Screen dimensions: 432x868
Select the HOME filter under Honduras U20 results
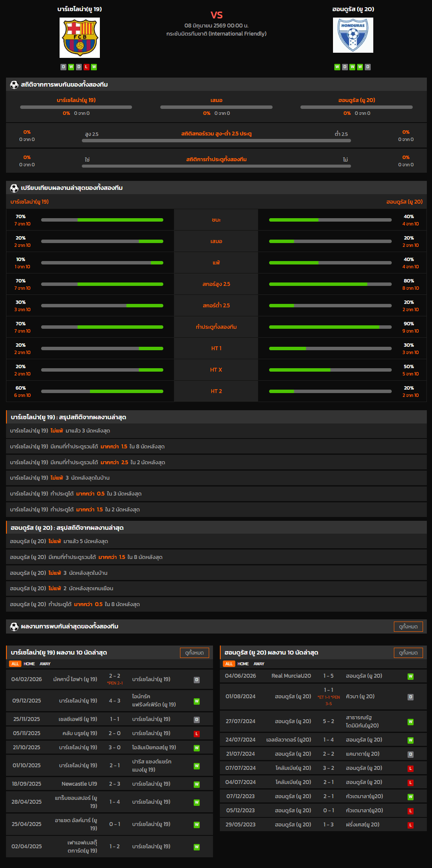pos(243,664)
